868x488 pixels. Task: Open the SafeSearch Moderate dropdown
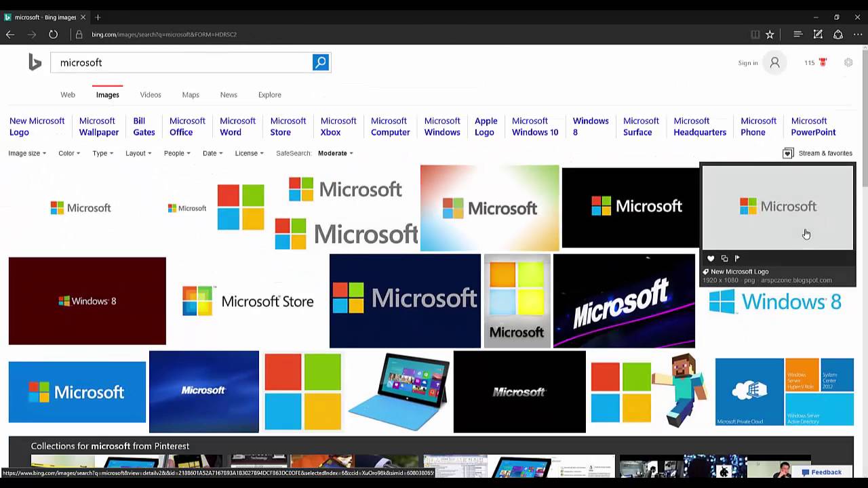tap(333, 153)
